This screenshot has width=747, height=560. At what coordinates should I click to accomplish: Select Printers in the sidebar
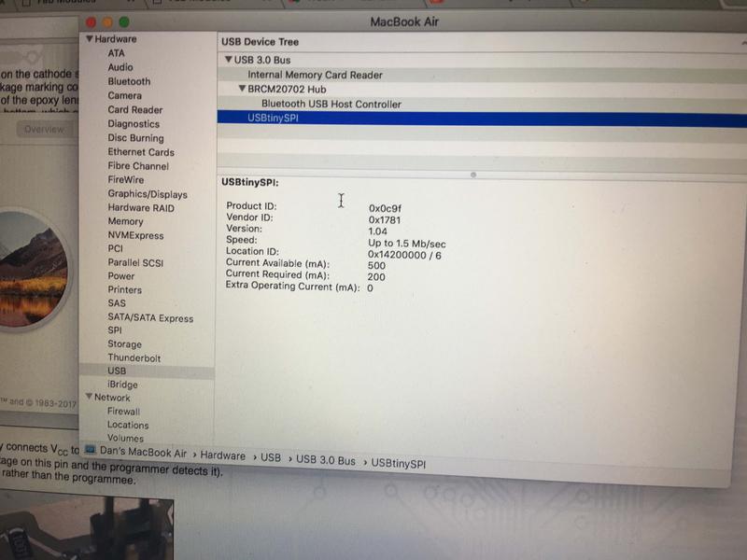coord(124,289)
